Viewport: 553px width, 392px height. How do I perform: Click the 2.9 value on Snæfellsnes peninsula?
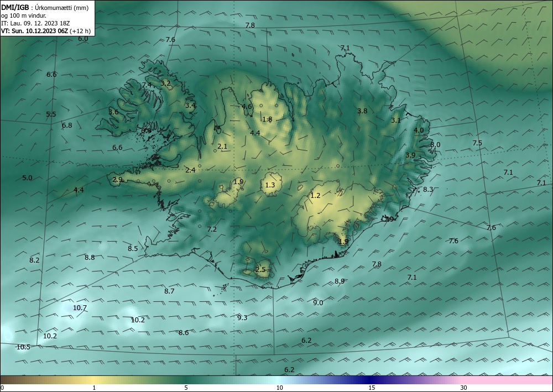click(x=117, y=180)
